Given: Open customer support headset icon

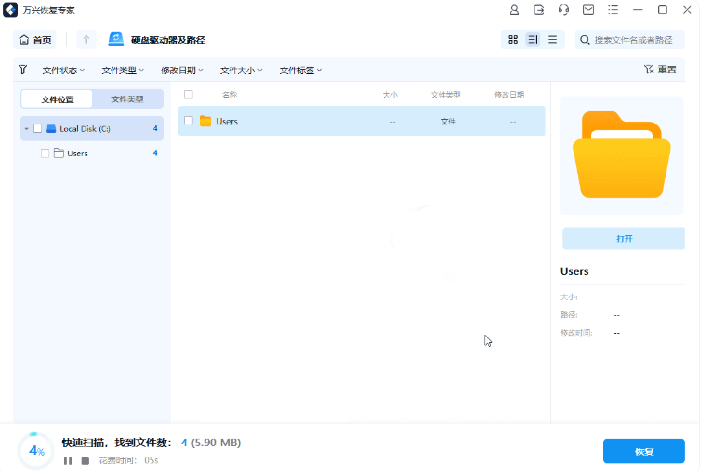Looking at the screenshot, I should [563, 10].
